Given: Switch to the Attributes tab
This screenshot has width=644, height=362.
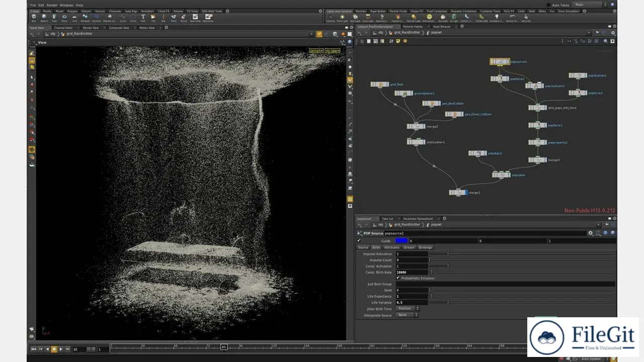Looking at the screenshot, I should pyautogui.click(x=391, y=247).
